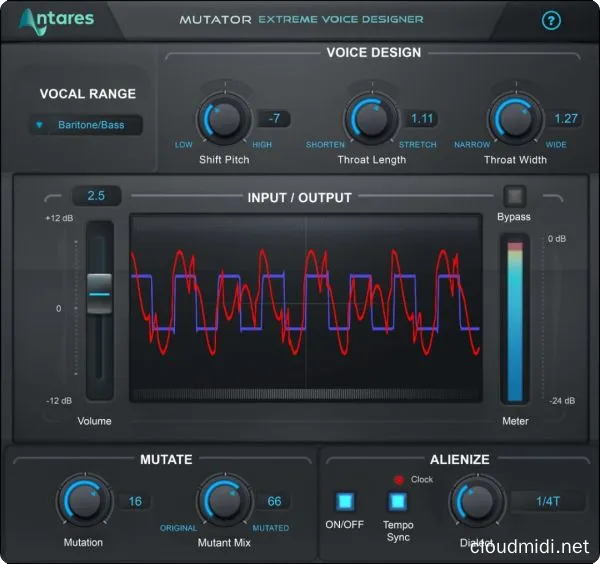Toggle the Tempo Sync button
This screenshot has height=564, width=600.
point(398,501)
